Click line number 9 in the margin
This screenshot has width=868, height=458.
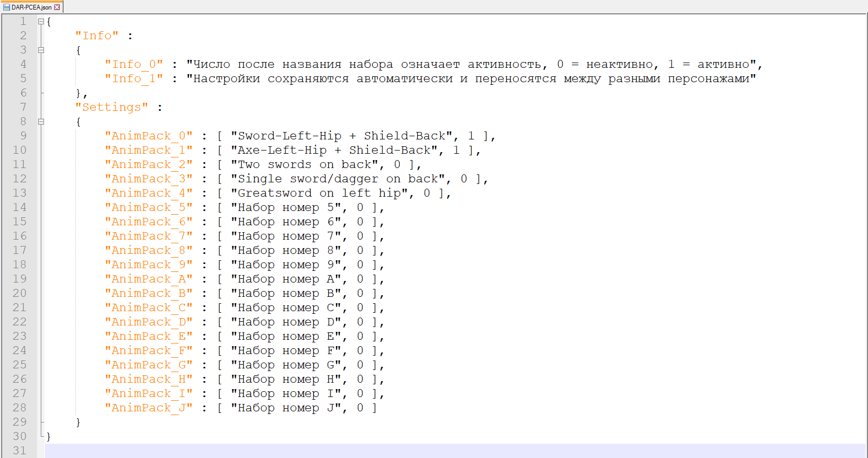[23, 136]
